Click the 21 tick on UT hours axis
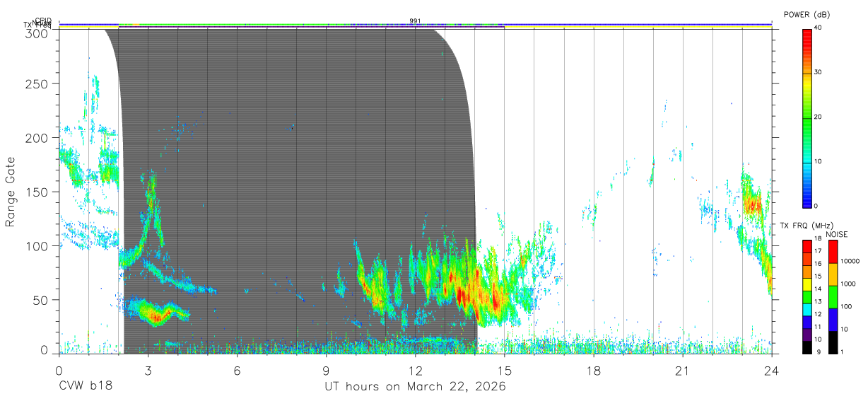868x401 pixels. [683, 370]
